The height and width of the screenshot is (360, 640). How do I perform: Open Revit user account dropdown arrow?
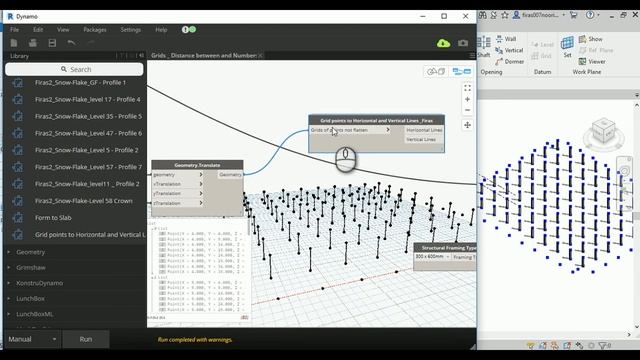click(x=564, y=15)
